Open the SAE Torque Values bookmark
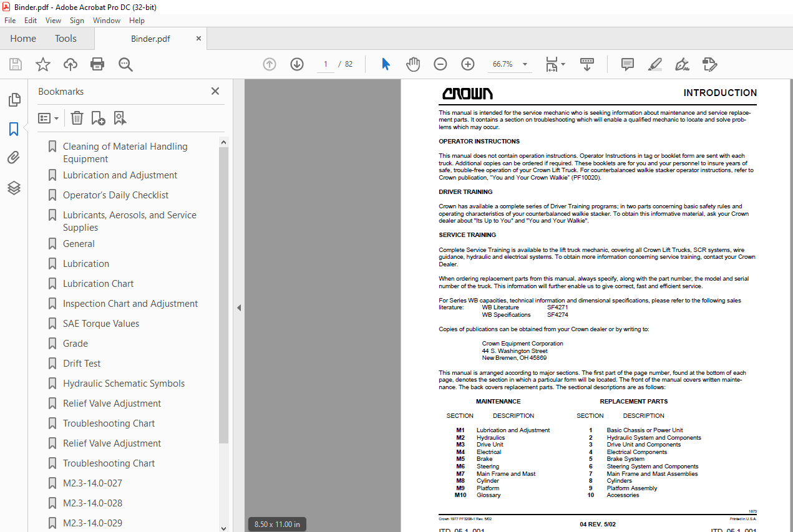 pyautogui.click(x=101, y=324)
